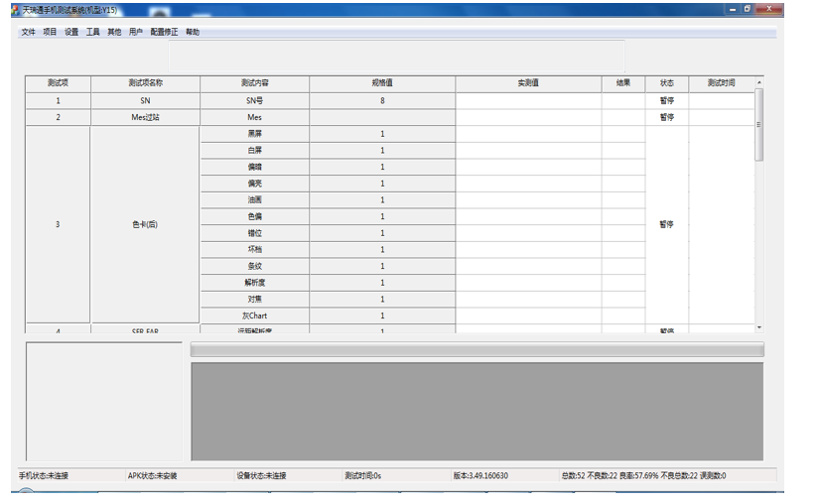This screenshot has width=818, height=504.
Task: Click the empty image box at bottom left
Action: tap(104, 402)
